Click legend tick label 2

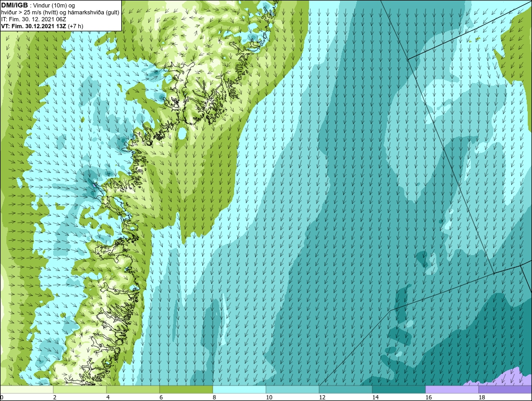55,397
